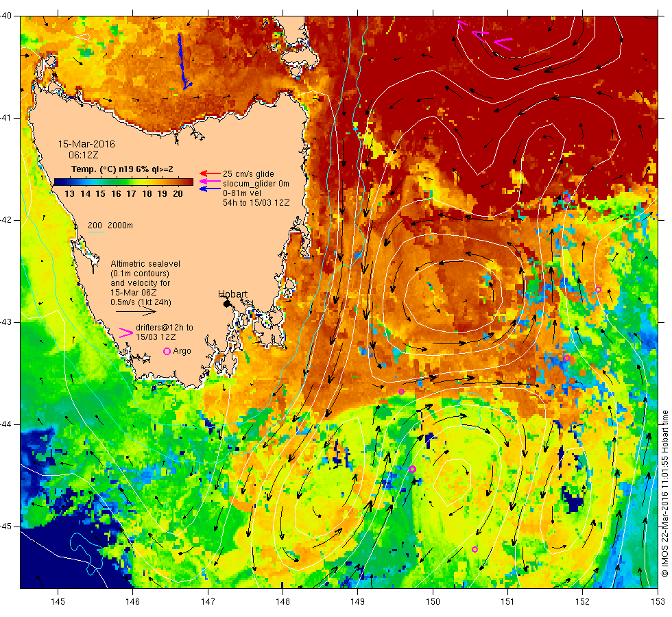Screen dimensions: 672x617
Task: Click the -45 latitude axis label
Action: [6, 527]
